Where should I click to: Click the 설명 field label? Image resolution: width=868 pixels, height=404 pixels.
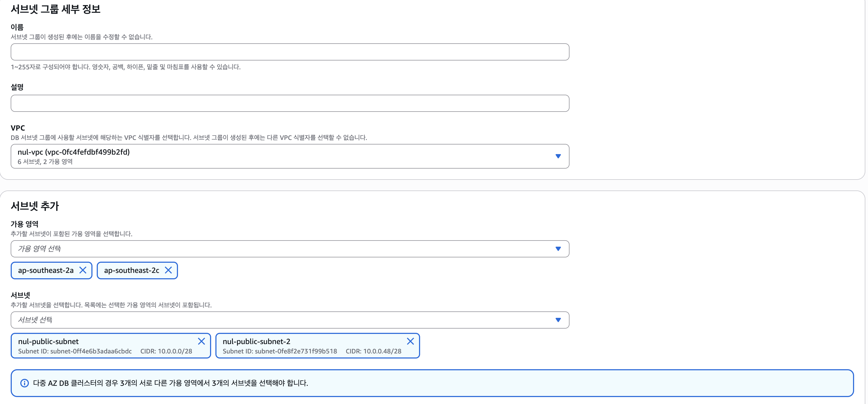17,87
